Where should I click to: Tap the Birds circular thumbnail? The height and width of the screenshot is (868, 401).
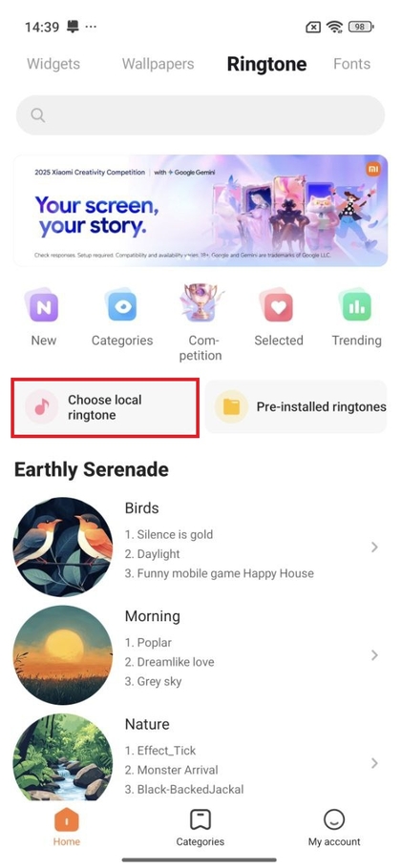coord(63,547)
